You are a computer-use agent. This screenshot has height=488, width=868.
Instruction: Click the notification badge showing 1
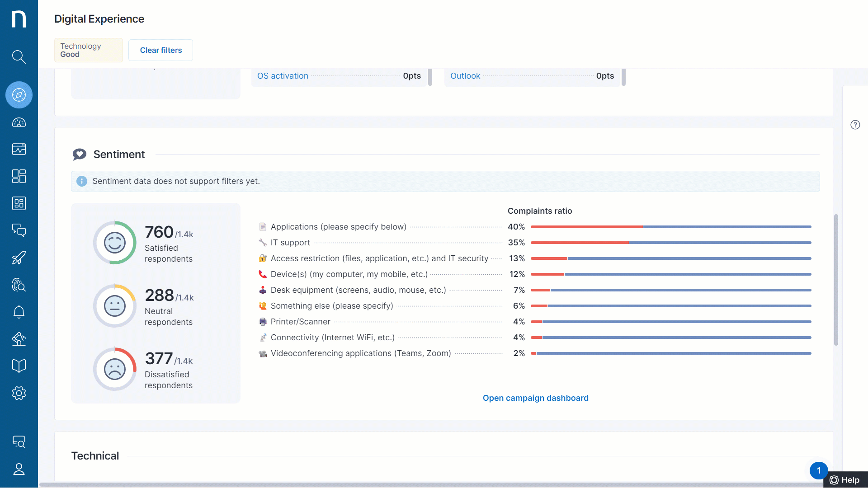[x=818, y=470]
